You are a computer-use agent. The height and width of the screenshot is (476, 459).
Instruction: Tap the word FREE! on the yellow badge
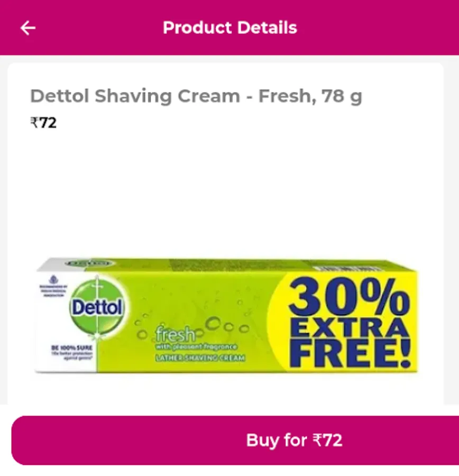[x=350, y=353]
